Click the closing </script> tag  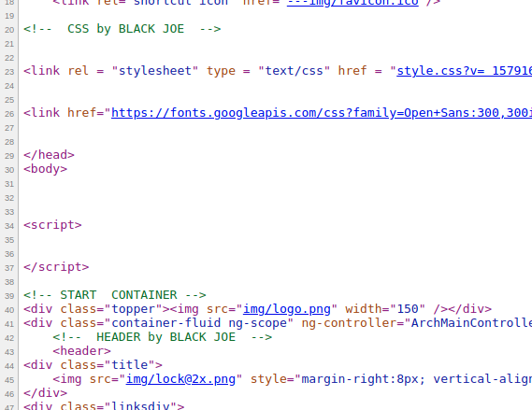(x=56, y=267)
